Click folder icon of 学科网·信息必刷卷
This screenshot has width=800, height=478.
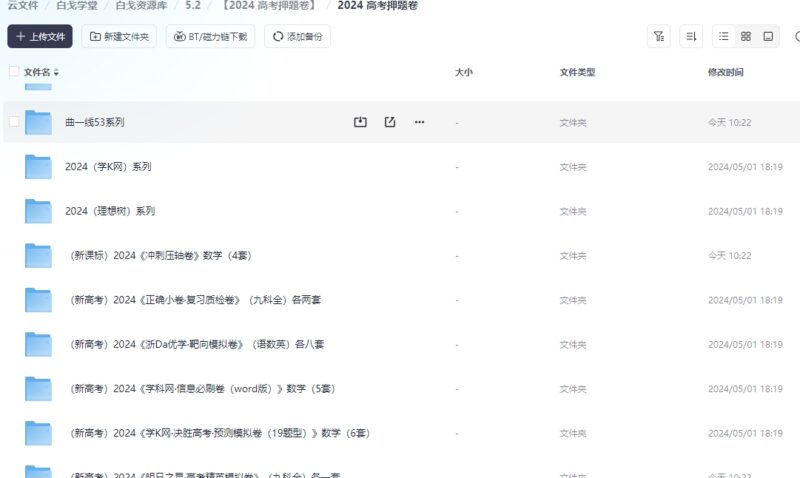point(38,389)
